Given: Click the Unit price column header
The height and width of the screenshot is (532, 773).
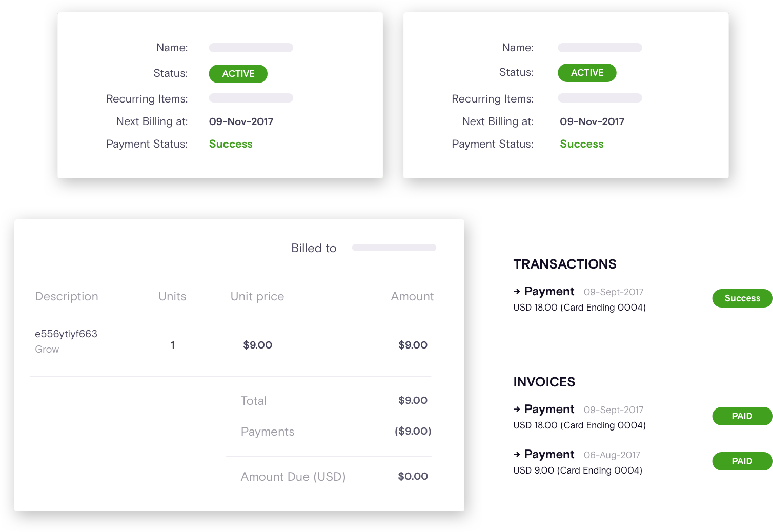Looking at the screenshot, I should coord(257,296).
